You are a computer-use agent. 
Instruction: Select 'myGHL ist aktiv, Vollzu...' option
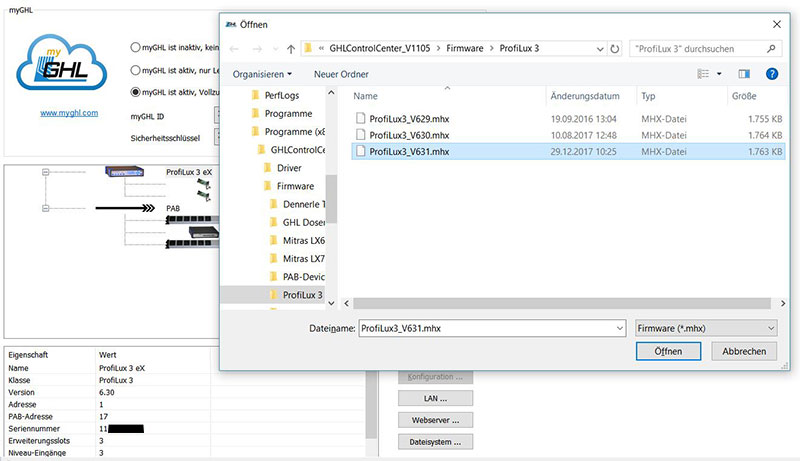pos(135,92)
